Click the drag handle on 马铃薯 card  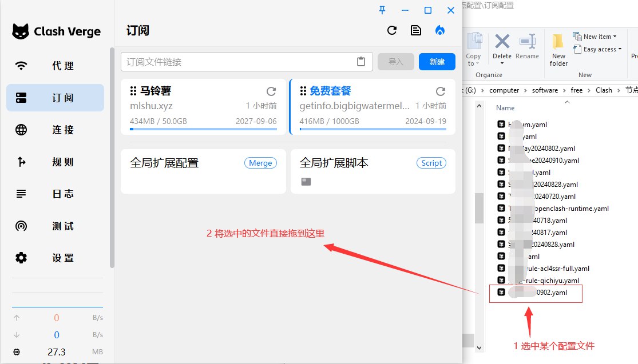coord(133,91)
